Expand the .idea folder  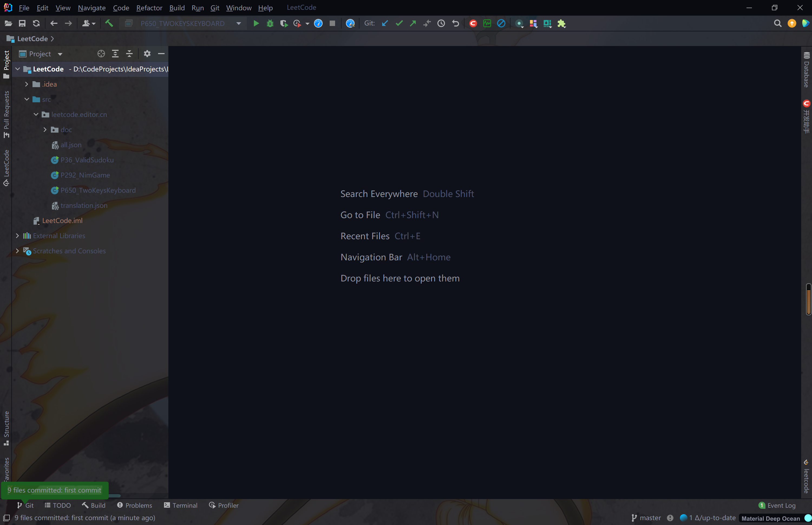click(x=27, y=84)
